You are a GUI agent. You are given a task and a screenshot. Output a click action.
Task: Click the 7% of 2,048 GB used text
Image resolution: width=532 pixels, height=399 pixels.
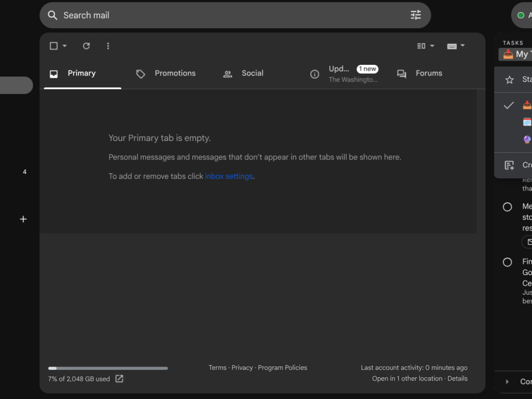(x=79, y=379)
